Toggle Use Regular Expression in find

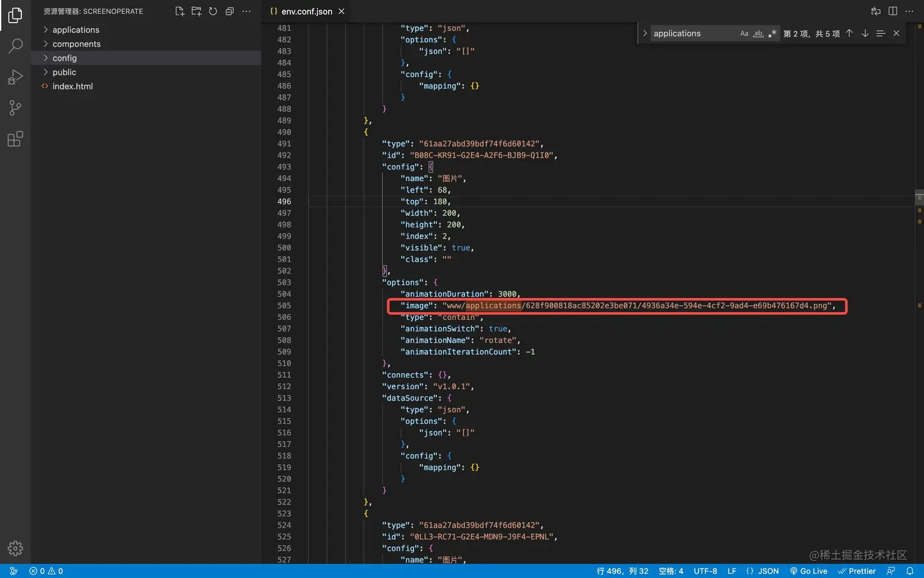(772, 34)
